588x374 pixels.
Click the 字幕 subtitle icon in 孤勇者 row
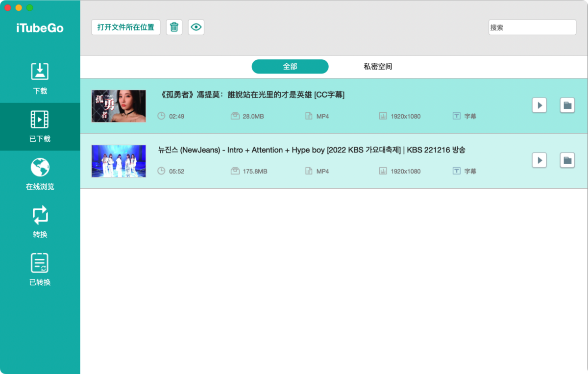(456, 116)
